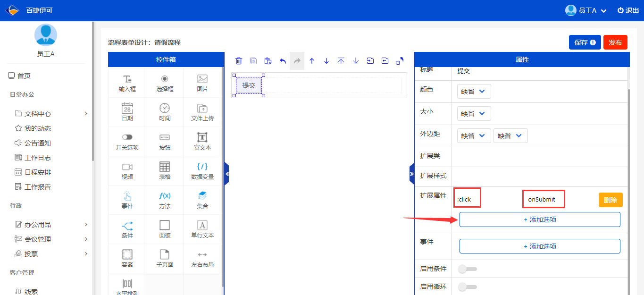This screenshot has width=644, height=295.
Task: Pick the 富文本 control from the toolbox
Action: 202,142
